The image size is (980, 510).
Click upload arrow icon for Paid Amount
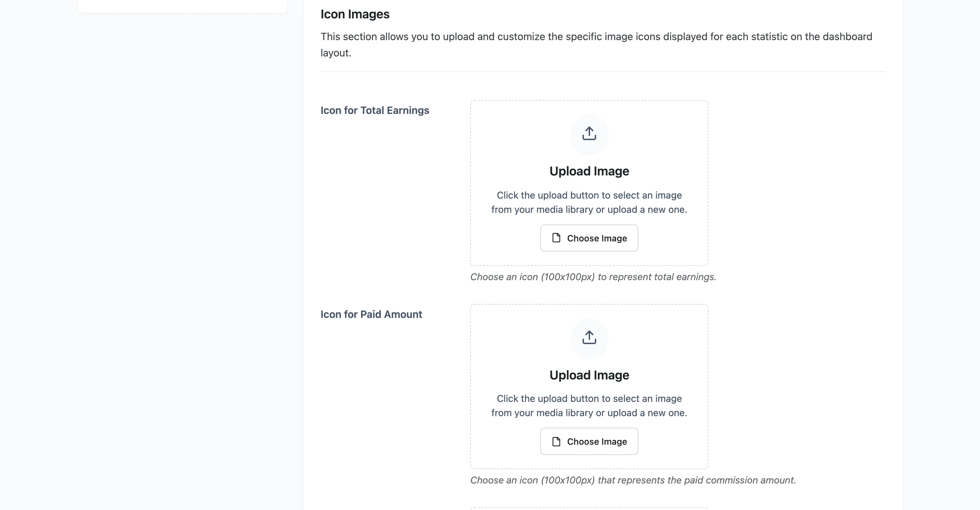[589, 338]
